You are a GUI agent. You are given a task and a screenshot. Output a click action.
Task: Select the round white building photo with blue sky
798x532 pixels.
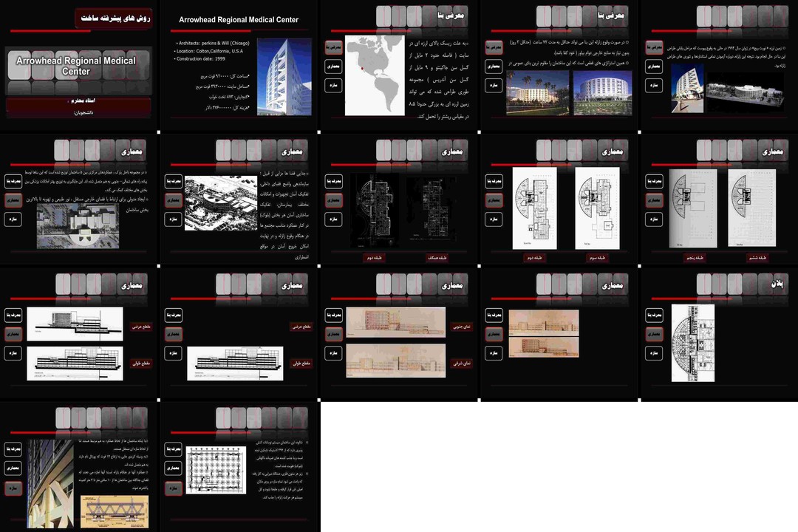point(603,92)
